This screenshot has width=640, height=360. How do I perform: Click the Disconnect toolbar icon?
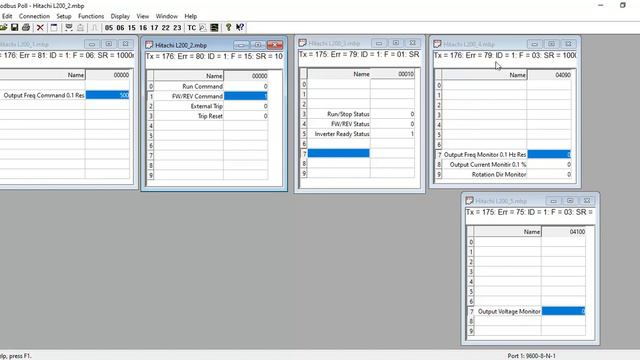(80, 27)
